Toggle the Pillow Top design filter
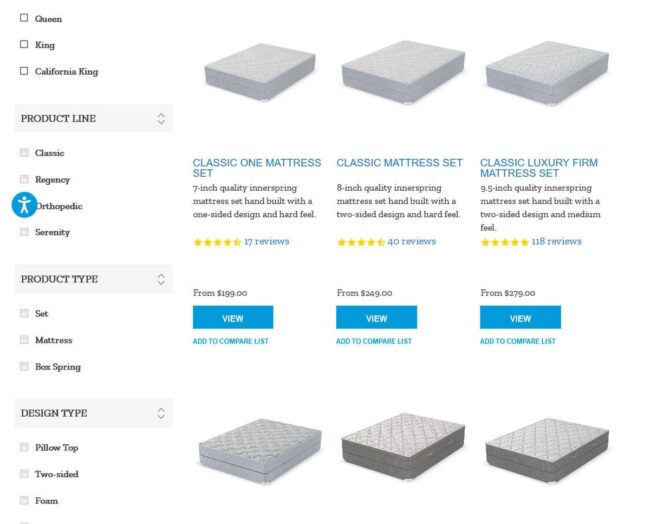The width and height of the screenshot is (650, 524). 24,447
